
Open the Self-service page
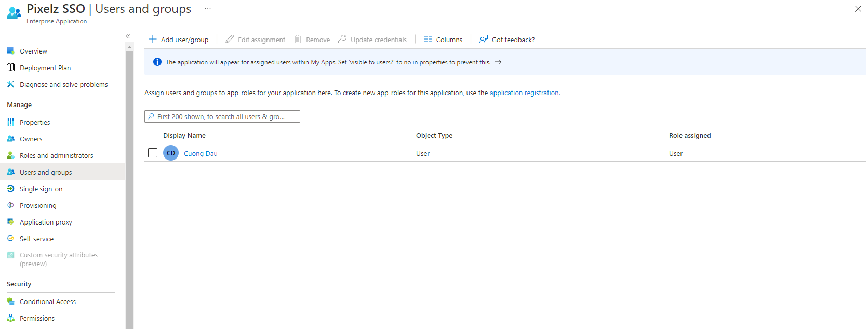click(x=36, y=239)
